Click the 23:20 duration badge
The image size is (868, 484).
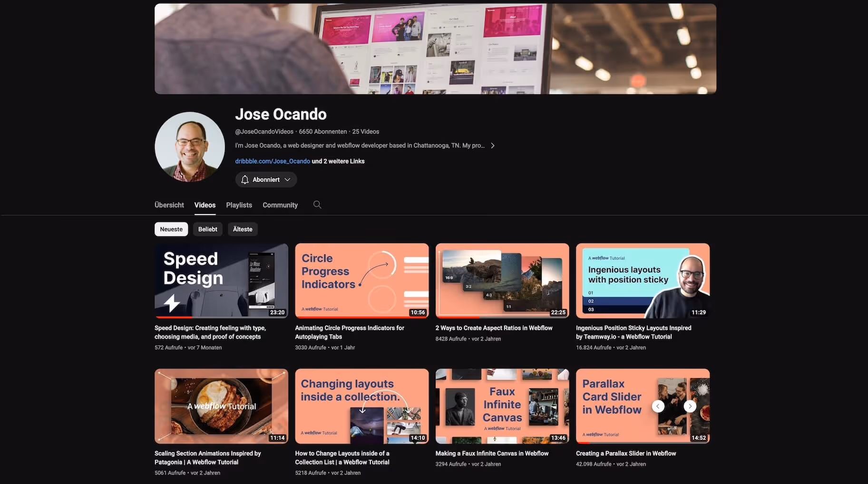click(277, 312)
